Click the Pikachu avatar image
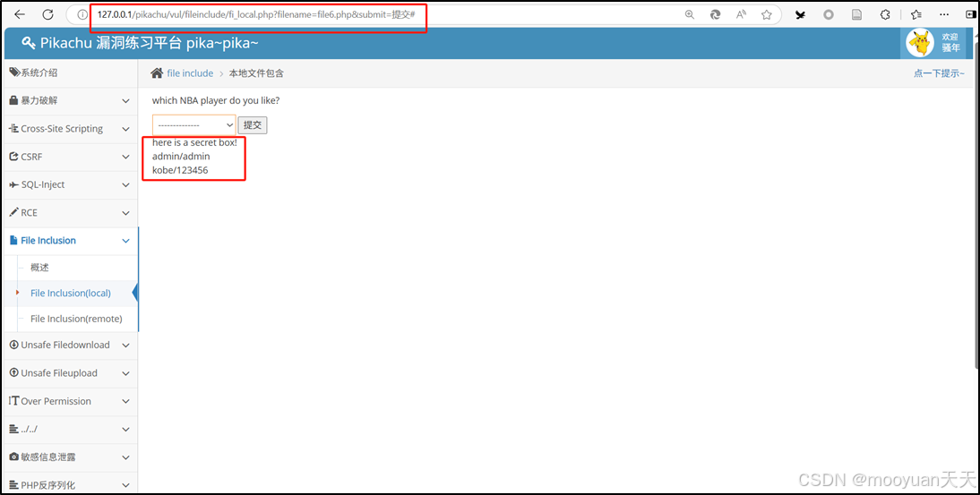The height and width of the screenshot is (495, 980). (920, 43)
